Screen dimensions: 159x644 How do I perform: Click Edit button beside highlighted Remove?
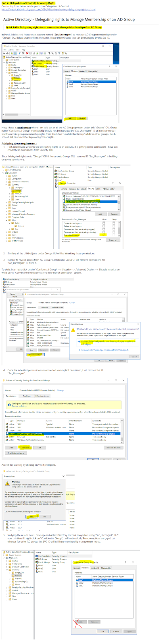(39, 447)
